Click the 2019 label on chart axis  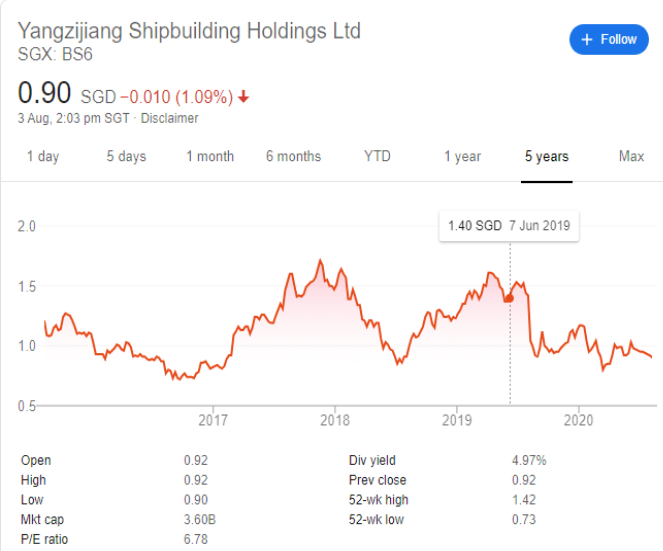tap(457, 420)
